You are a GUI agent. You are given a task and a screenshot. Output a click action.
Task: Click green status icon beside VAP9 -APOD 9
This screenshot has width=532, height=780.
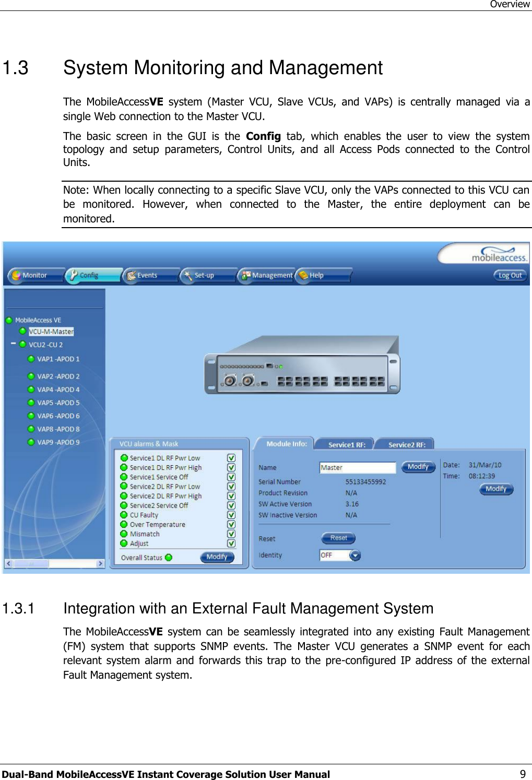point(31,442)
